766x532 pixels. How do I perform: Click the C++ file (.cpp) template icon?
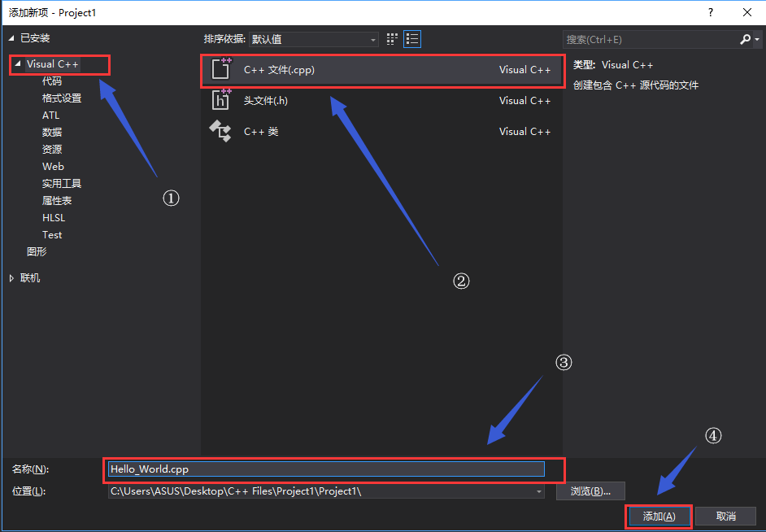pyautogui.click(x=221, y=69)
